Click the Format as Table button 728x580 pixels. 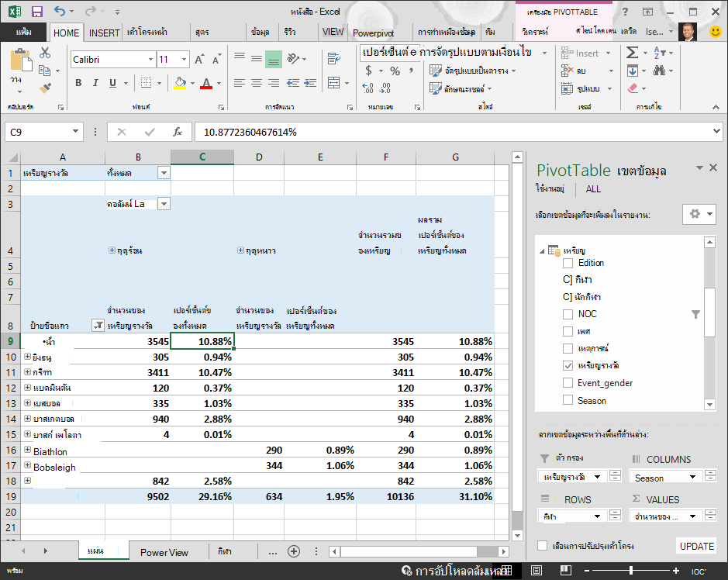(x=473, y=71)
